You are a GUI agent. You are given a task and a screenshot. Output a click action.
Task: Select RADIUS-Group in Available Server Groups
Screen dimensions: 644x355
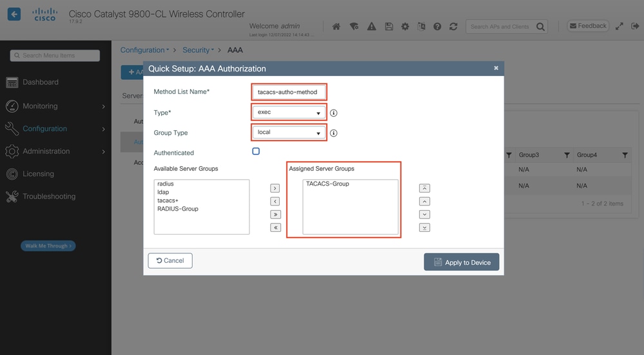tap(178, 209)
